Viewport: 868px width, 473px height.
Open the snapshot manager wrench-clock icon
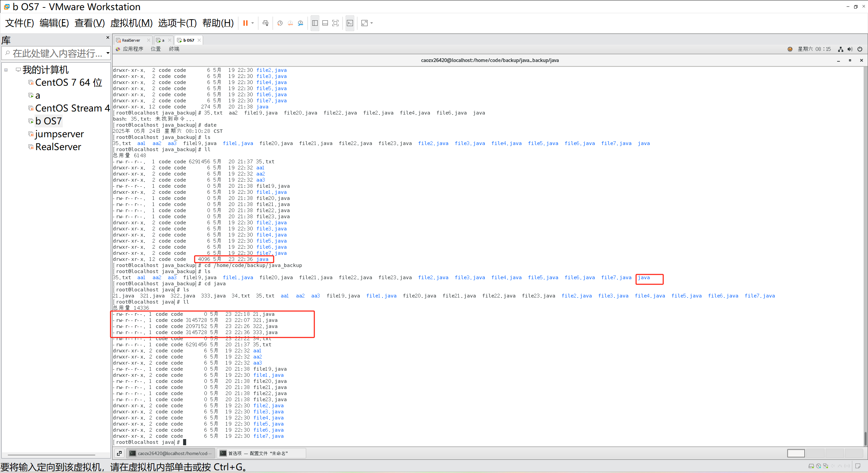pyautogui.click(x=300, y=23)
